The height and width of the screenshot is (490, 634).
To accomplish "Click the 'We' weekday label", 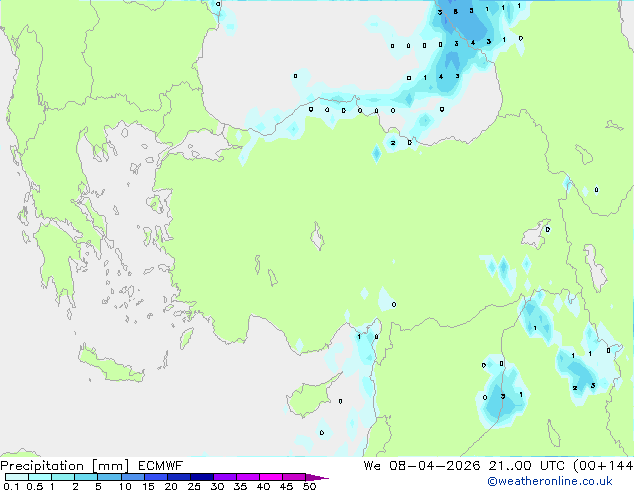I will coord(372,466).
